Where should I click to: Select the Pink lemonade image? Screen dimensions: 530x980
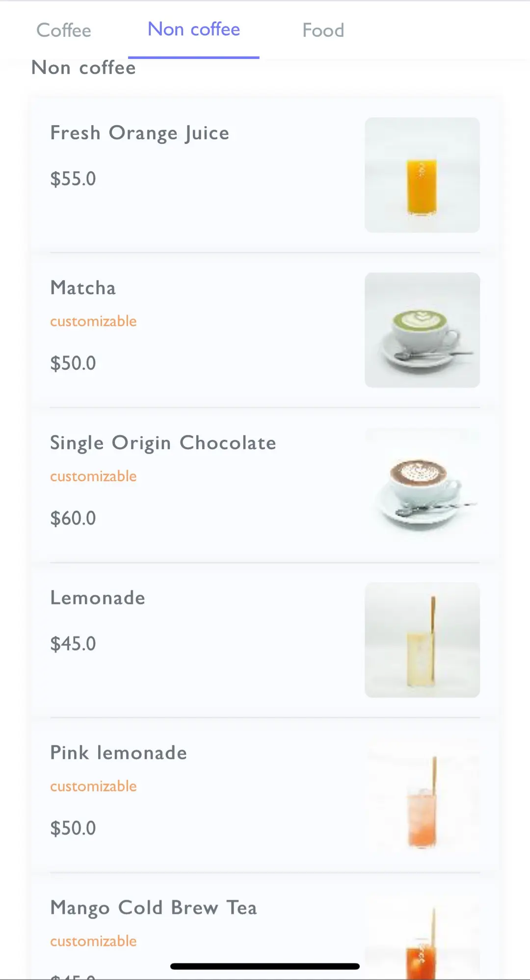pyautogui.click(x=422, y=795)
